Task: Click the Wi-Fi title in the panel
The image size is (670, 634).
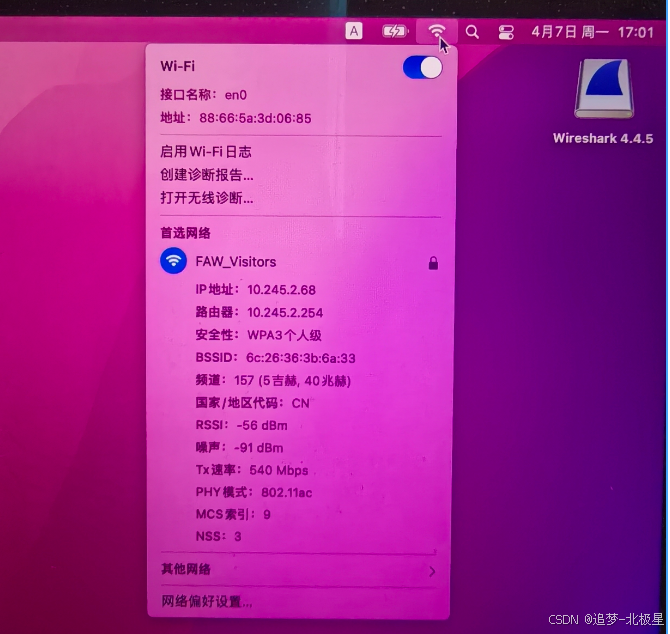Action: (x=178, y=66)
